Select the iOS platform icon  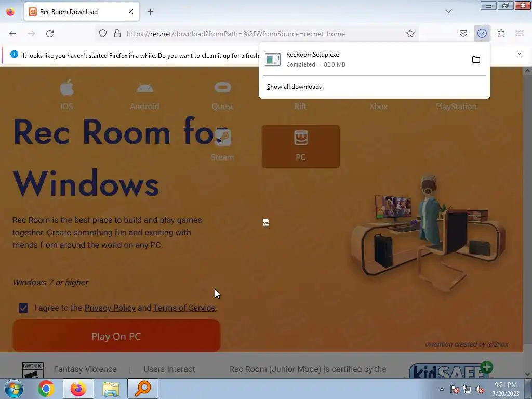pos(67,94)
